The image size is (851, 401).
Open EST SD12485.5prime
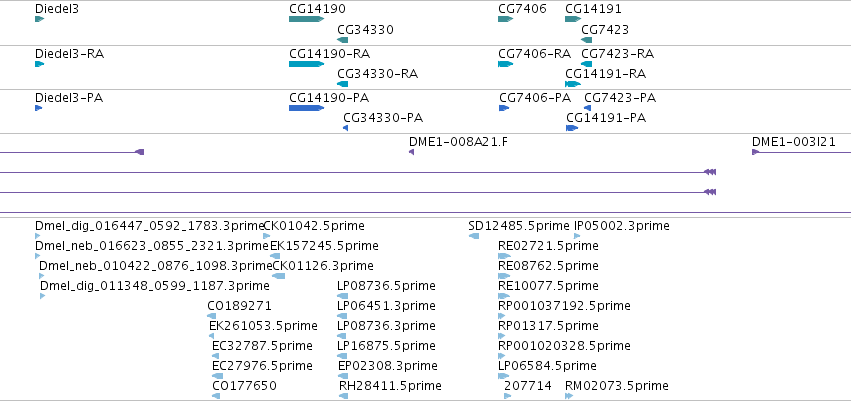tap(519, 226)
